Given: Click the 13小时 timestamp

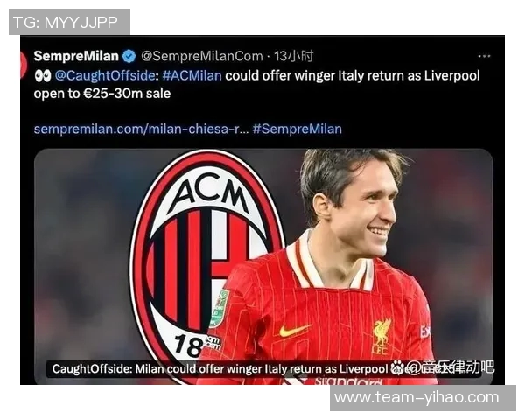Looking at the screenshot, I should [294, 56].
